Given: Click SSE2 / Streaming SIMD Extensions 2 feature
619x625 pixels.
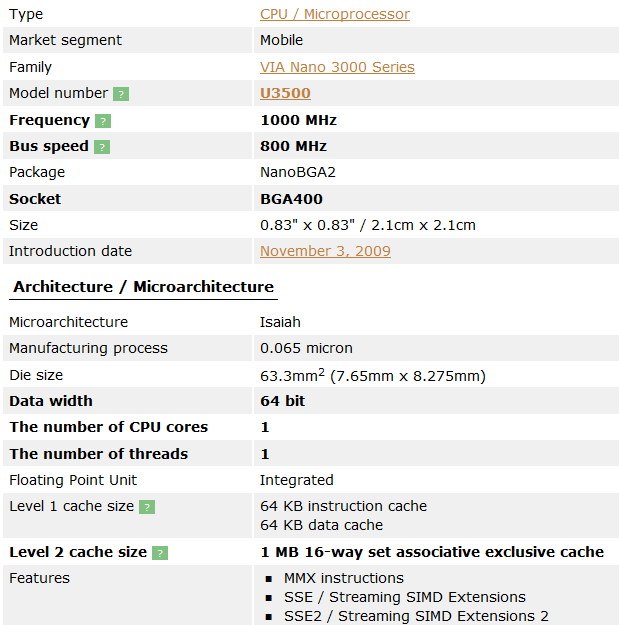Looking at the screenshot, I should [x=416, y=616].
